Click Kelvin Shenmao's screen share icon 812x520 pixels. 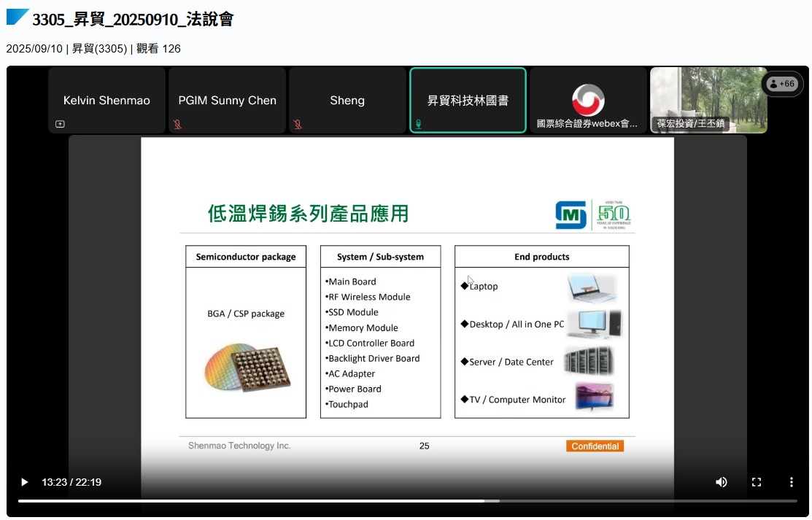(x=60, y=124)
